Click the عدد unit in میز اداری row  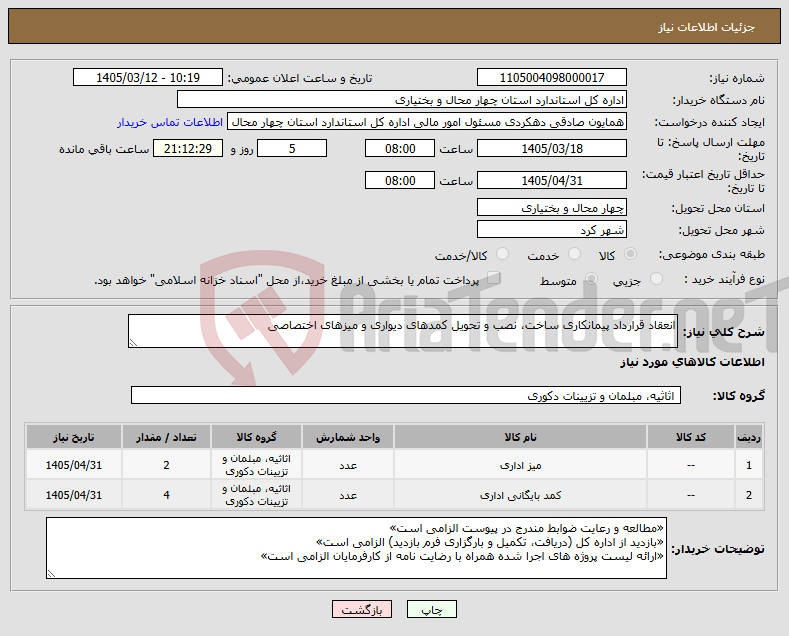(348, 465)
